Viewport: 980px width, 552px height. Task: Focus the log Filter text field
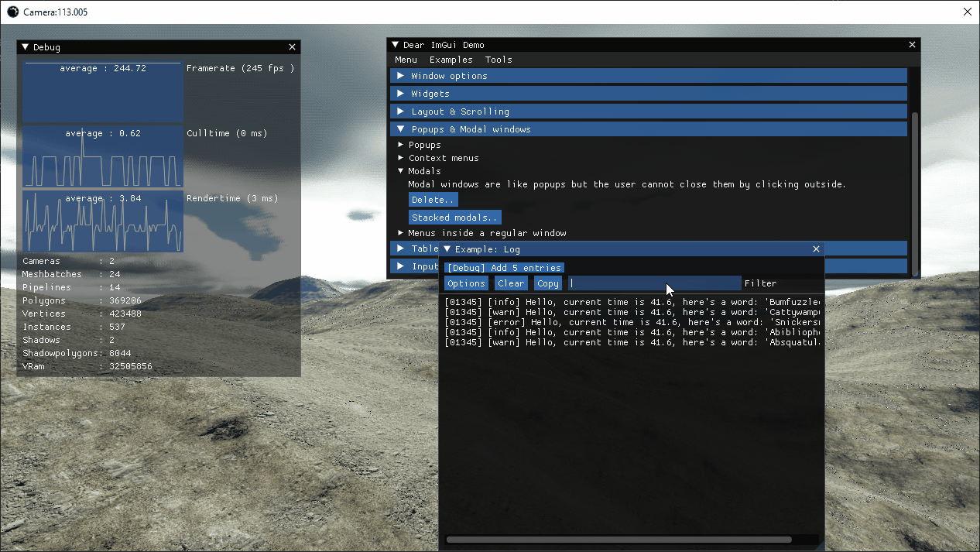[x=653, y=283]
